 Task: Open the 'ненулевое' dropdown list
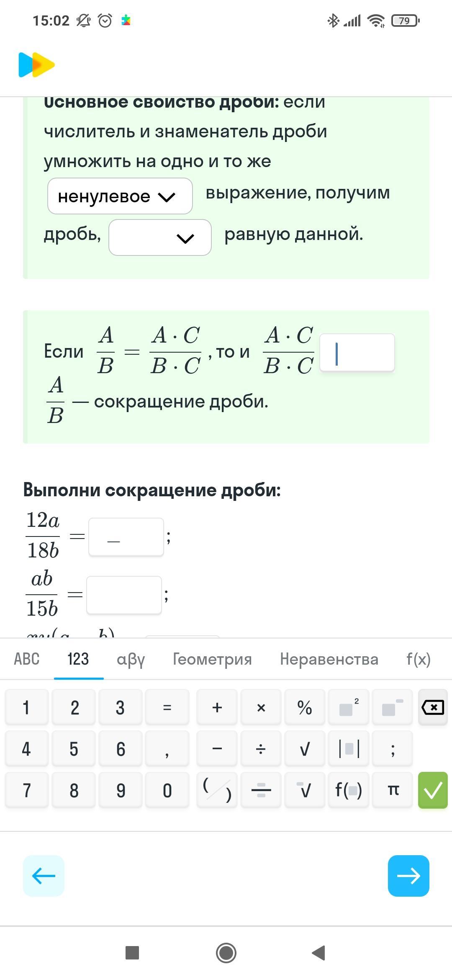pos(120,196)
